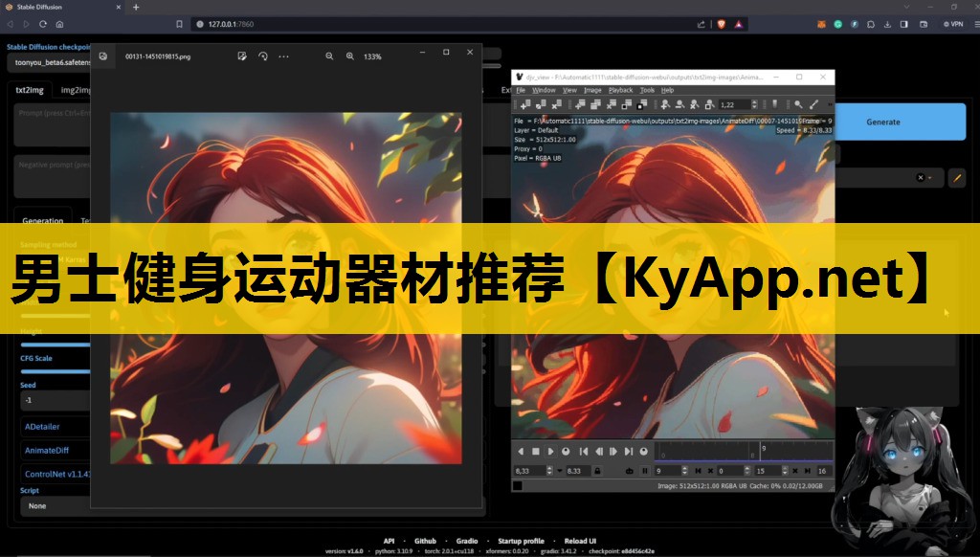Click the Fit View magnifier icon in djv_view

(709, 104)
